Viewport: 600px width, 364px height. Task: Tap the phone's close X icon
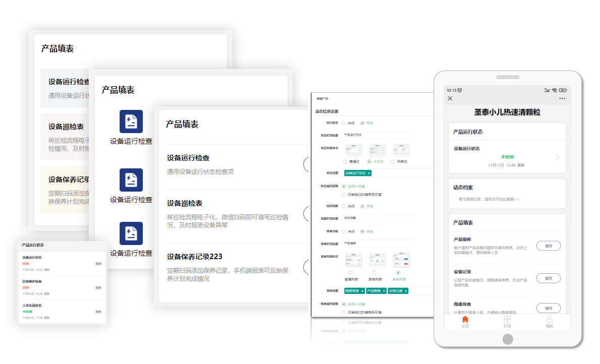(450, 98)
